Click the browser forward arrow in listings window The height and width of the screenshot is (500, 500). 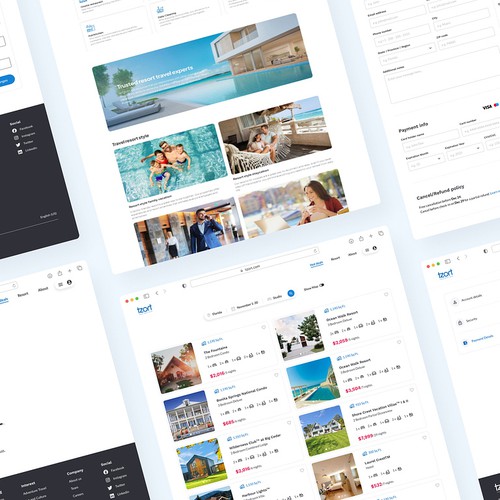(165, 291)
